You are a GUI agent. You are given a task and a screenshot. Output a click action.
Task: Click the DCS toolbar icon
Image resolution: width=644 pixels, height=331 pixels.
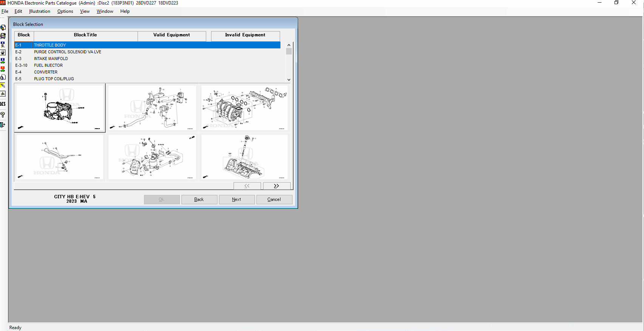click(x=3, y=104)
